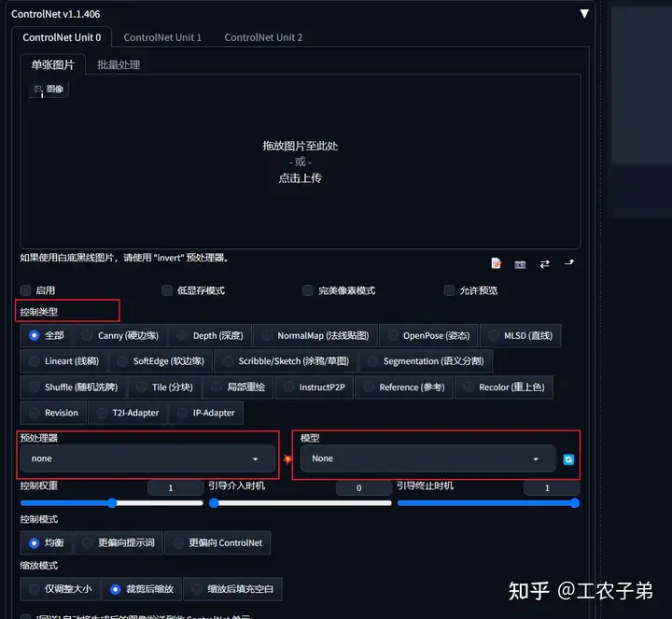The height and width of the screenshot is (619, 672).
Task: Select IP-Adapter control type
Action: [x=206, y=413]
